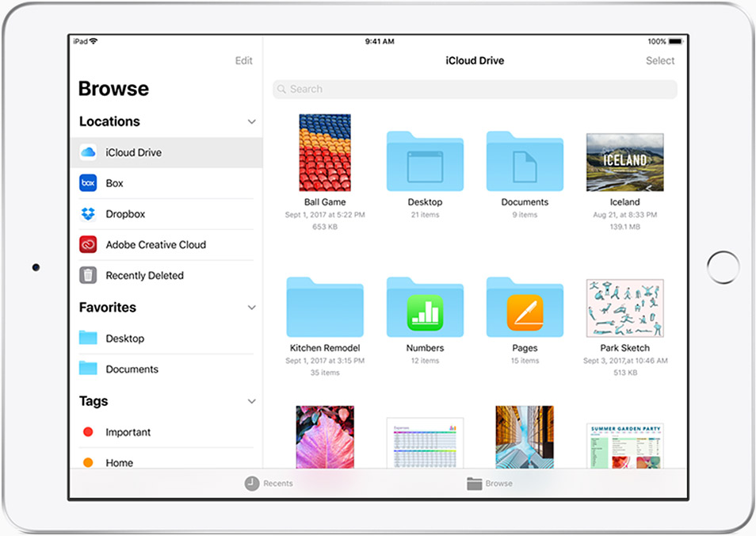Click the Locations section heading
The image size is (756, 536).
click(x=109, y=121)
